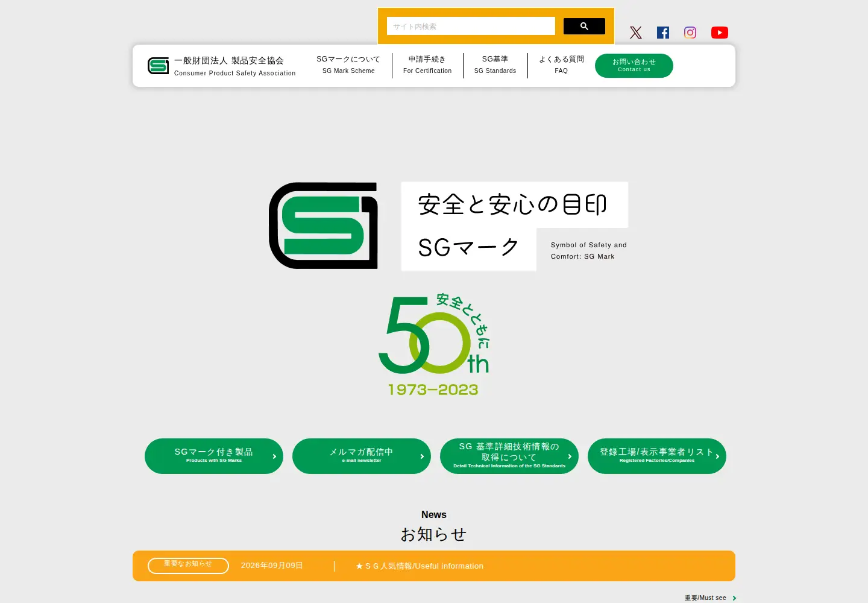Click the Symbol of Safety and Comfort caption
Image resolution: width=868 pixels, height=603 pixels.
click(589, 251)
